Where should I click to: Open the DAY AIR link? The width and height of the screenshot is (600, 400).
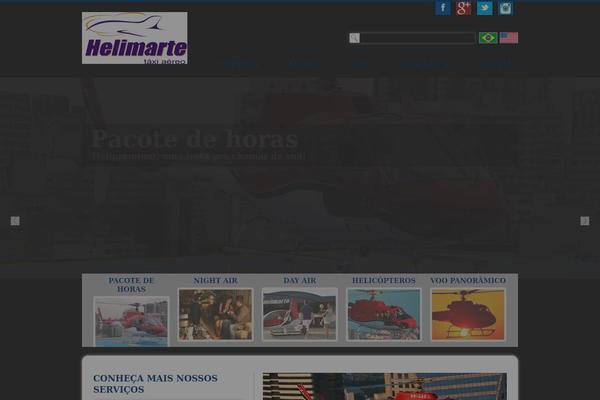pyautogui.click(x=300, y=281)
